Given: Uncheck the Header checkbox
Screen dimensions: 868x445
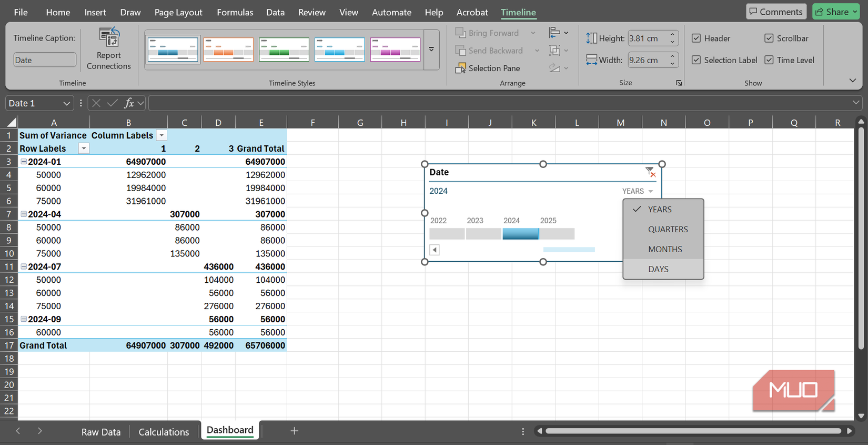Looking at the screenshot, I should tap(697, 38).
